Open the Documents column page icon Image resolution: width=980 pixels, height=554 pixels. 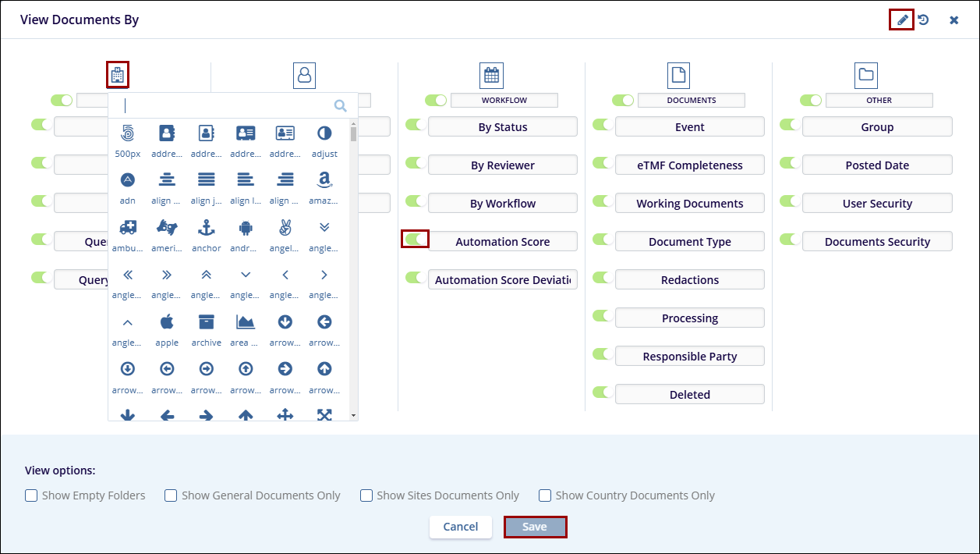(678, 75)
